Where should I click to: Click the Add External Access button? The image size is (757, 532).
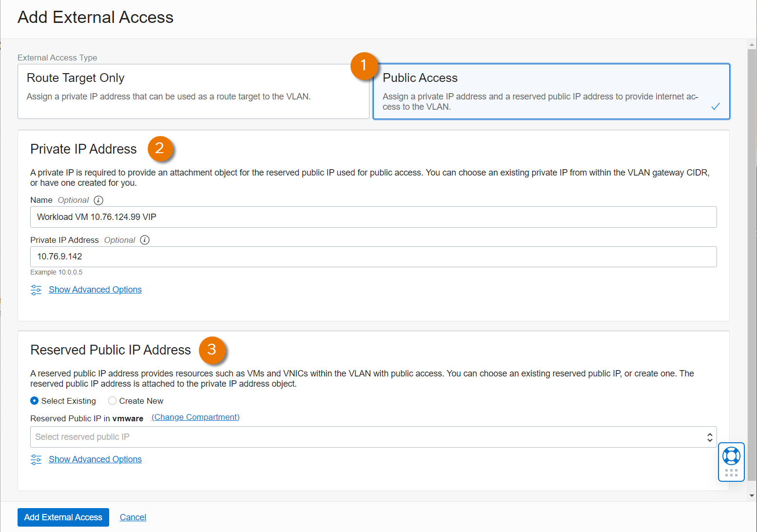click(63, 517)
